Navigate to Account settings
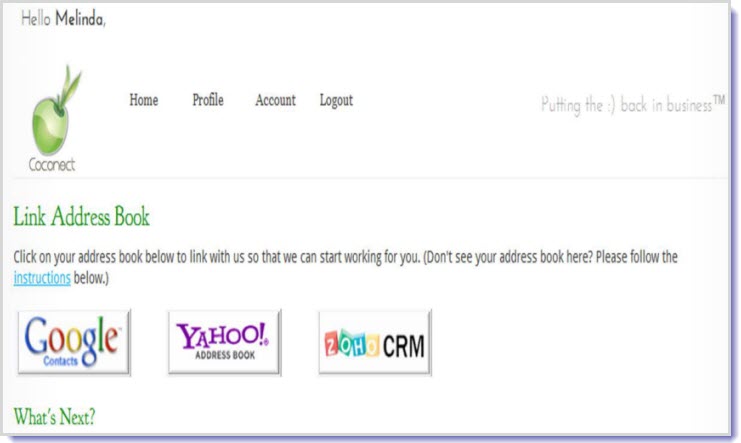Image resolution: width=741 pixels, height=443 pixels. 275,100
